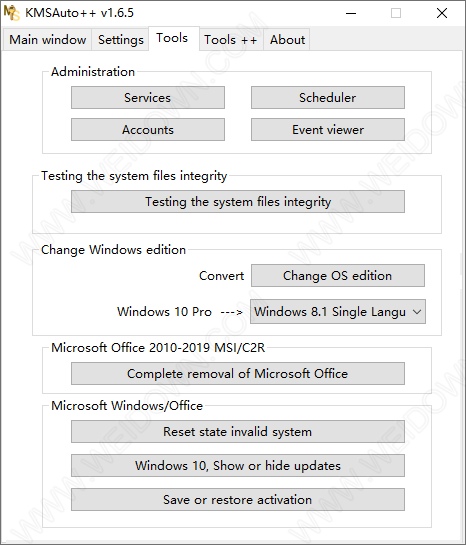Viewport: 466px width, 545px height.
Task: Click Change OS edition button
Action: pyautogui.click(x=338, y=276)
